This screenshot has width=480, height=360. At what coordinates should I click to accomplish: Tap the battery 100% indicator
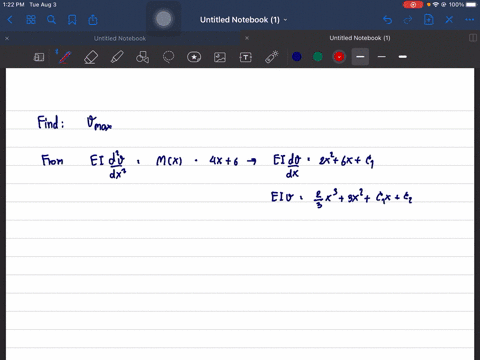tap(463, 5)
